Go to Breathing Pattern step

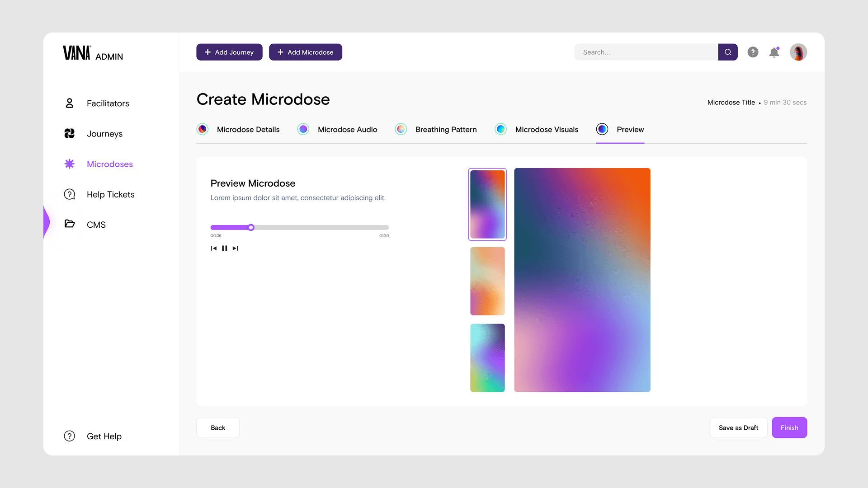(446, 129)
